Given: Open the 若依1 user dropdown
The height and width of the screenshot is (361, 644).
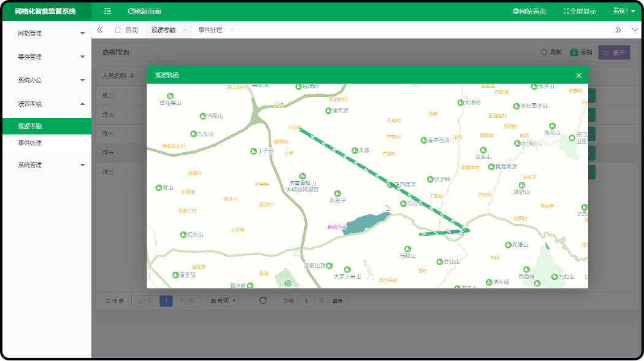Looking at the screenshot, I should (x=623, y=11).
